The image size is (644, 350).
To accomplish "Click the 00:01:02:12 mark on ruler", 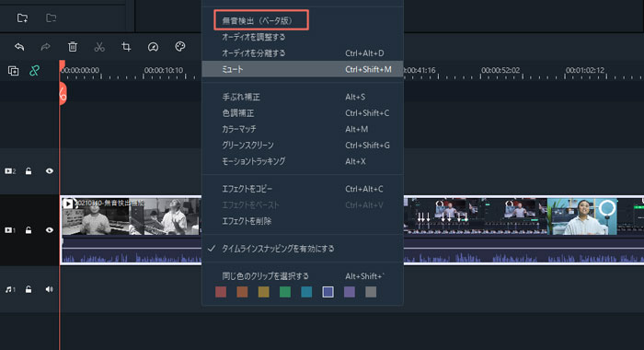I will 585,70.
